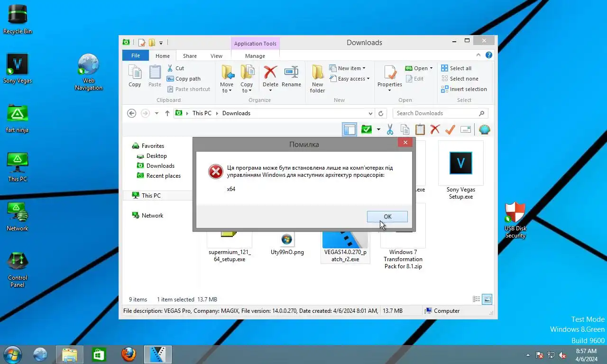Screen dimensions: 607x364
Task: Open the File tab
Action: coord(136,55)
